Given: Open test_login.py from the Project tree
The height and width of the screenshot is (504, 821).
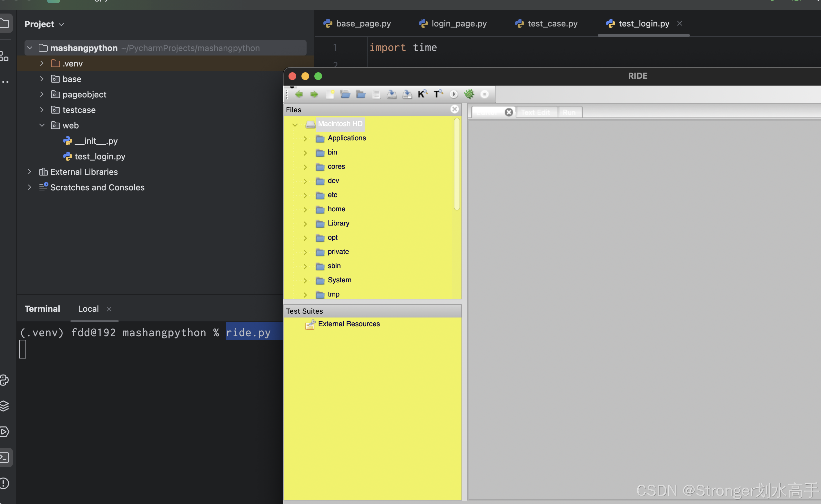Looking at the screenshot, I should pyautogui.click(x=100, y=156).
